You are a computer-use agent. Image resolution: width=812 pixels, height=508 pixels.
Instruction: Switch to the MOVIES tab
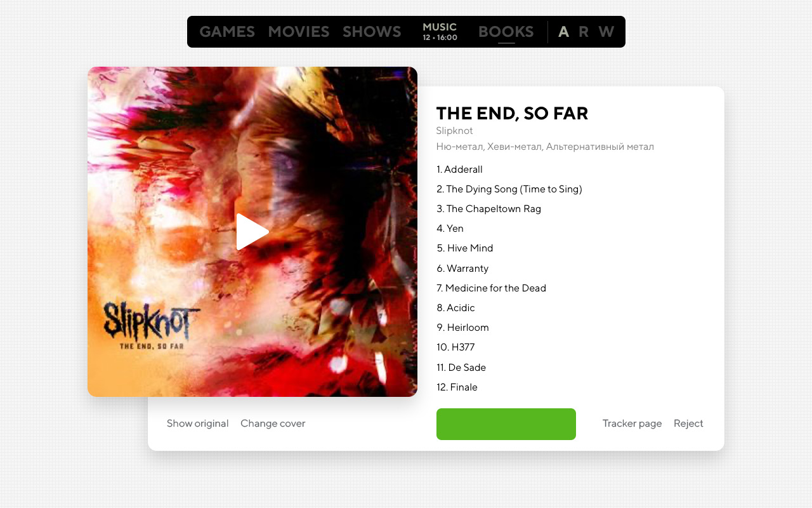coord(299,32)
